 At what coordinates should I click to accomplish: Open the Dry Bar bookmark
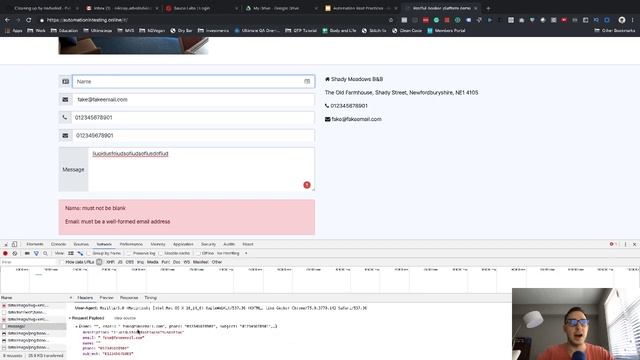tap(181, 31)
